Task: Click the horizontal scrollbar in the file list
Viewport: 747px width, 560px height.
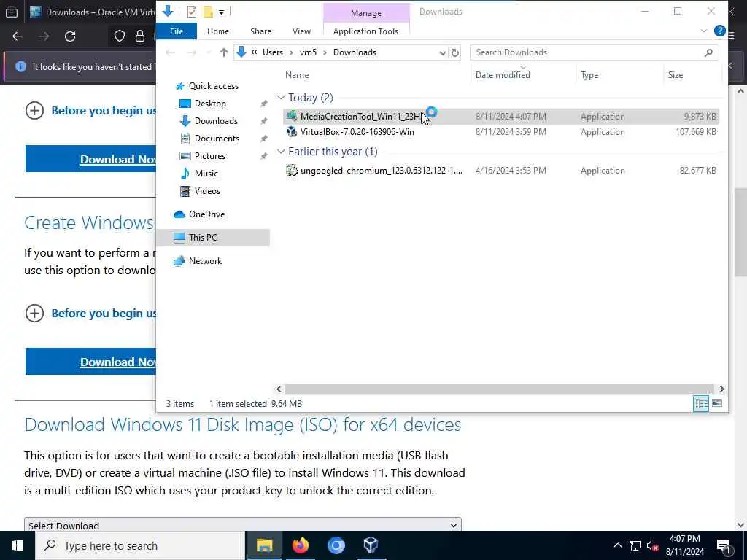Action: click(x=499, y=389)
